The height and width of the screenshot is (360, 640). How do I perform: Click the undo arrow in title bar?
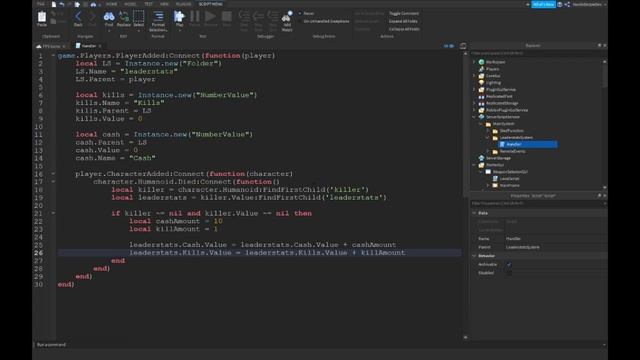click(62, 4)
